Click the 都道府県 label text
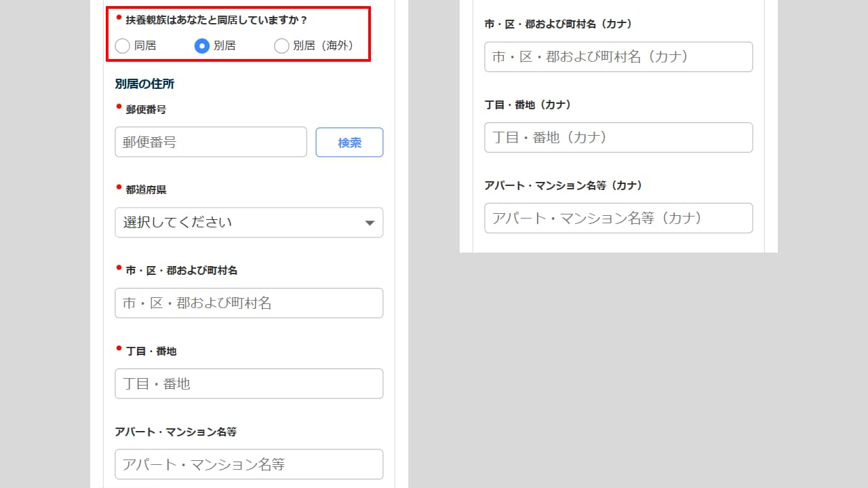Image resolution: width=868 pixels, height=488 pixels. [146, 190]
